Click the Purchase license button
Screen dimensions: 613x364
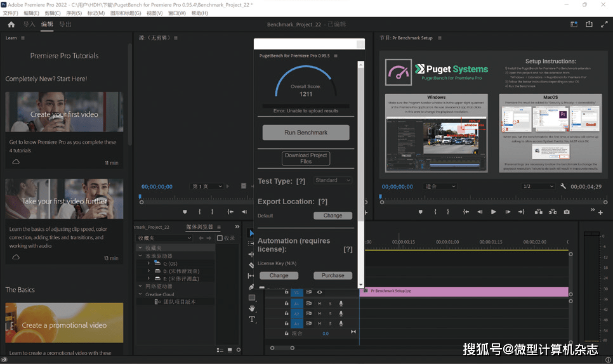[x=333, y=275]
